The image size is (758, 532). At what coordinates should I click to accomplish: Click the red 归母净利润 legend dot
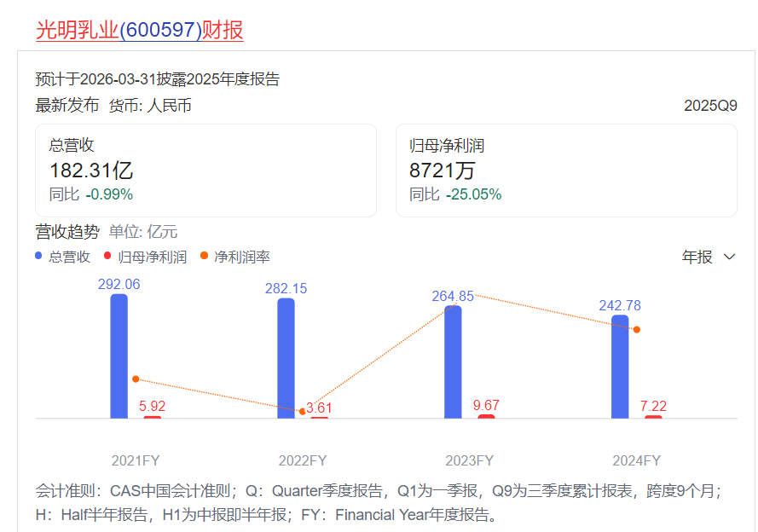(x=107, y=256)
